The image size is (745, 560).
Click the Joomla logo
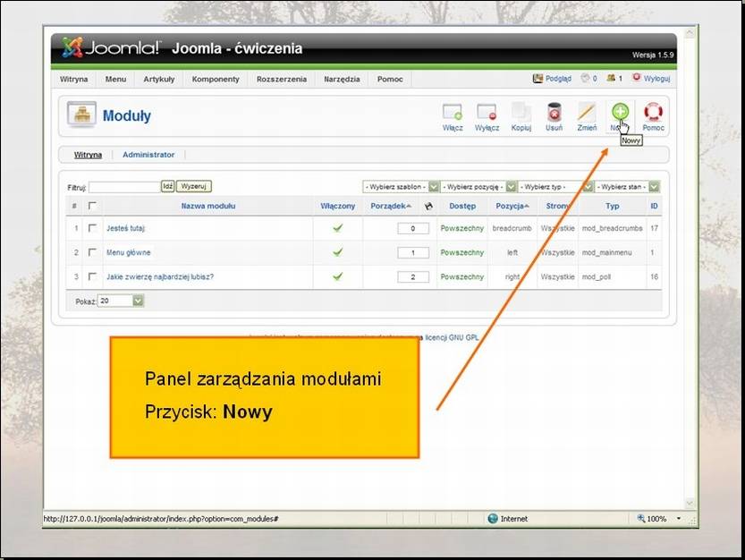pyautogui.click(x=110, y=47)
